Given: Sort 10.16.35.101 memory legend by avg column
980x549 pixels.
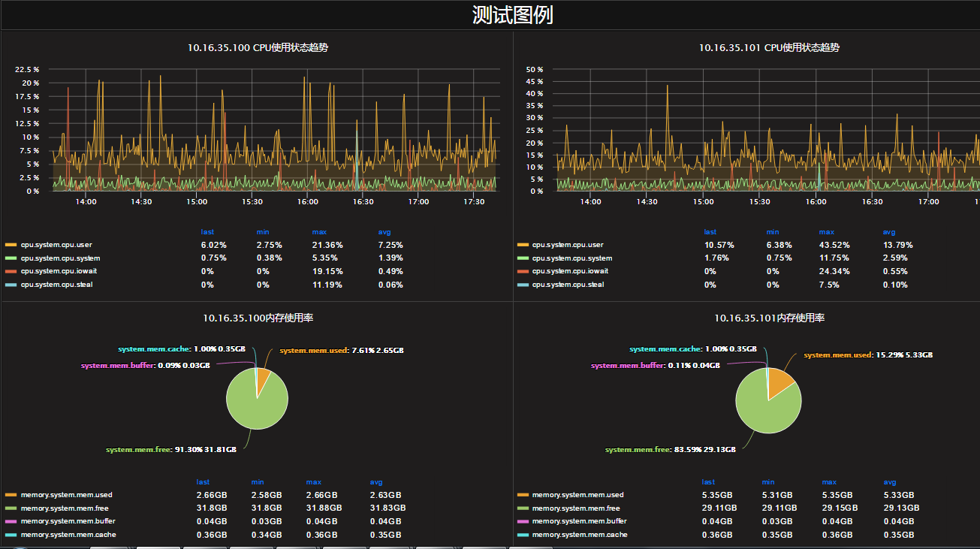Looking at the screenshot, I should pyautogui.click(x=890, y=482).
